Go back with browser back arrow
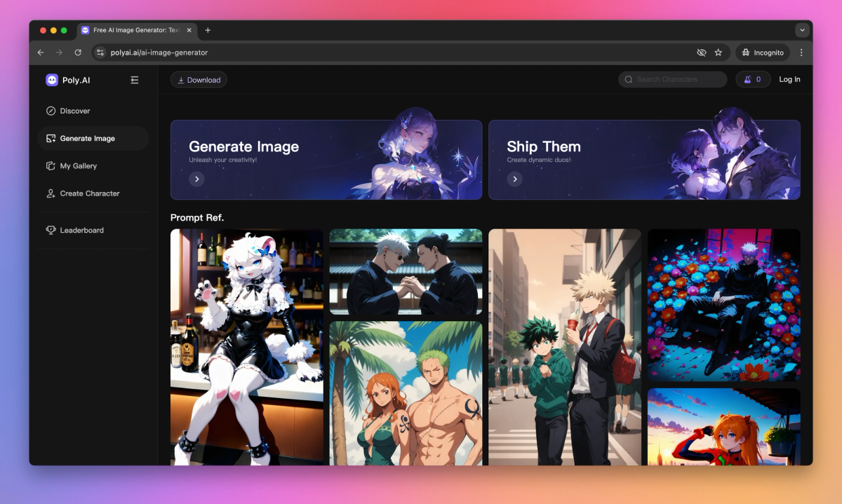Screen dimensions: 842x504 pos(41,53)
